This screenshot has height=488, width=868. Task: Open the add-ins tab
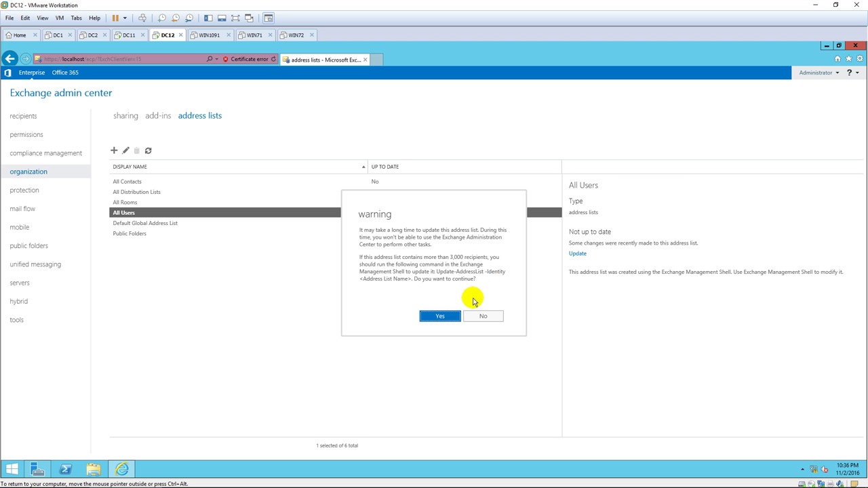158,116
